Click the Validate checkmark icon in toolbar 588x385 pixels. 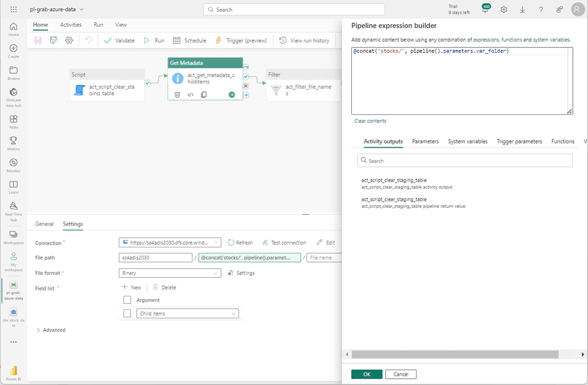(107, 41)
